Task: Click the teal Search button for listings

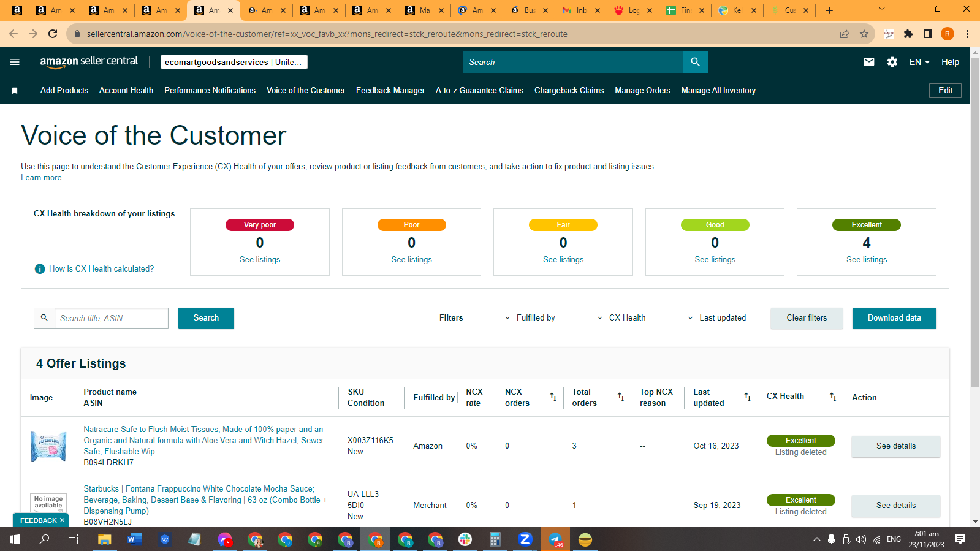Action: click(206, 318)
